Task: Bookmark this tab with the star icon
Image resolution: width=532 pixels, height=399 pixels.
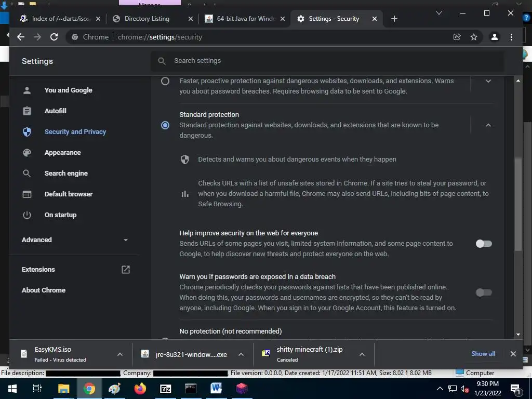Action: click(474, 37)
